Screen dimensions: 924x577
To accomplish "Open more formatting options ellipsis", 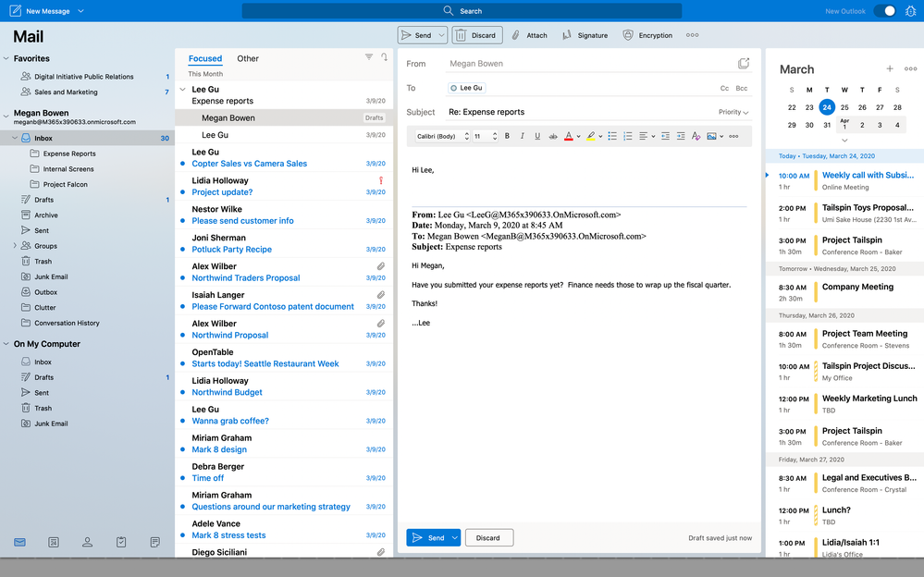I will tap(733, 136).
